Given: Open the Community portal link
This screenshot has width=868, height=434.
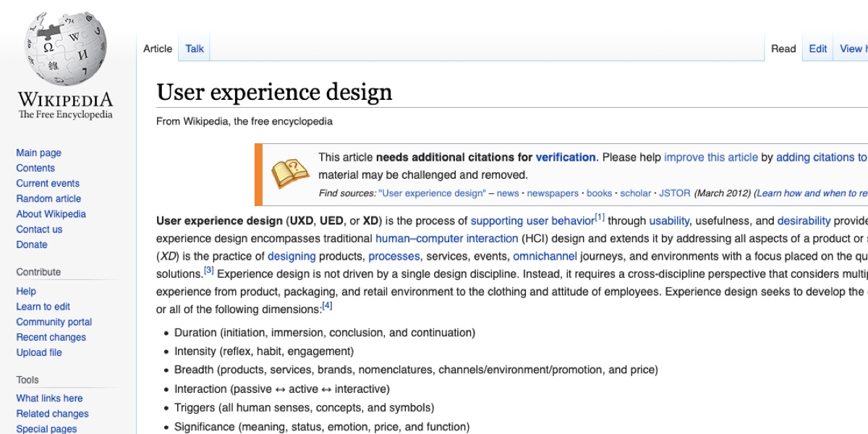Looking at the screenshot, I should coord(54,322).
